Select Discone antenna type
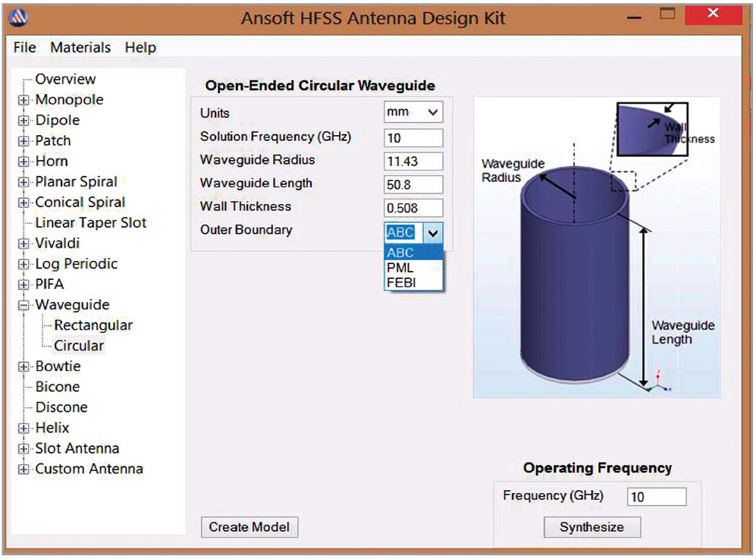Screen dimensions: 756x559 [x=61, y=407]
